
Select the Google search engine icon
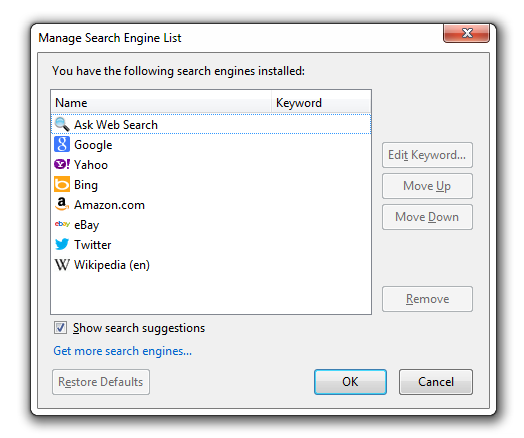coord(62,144)
